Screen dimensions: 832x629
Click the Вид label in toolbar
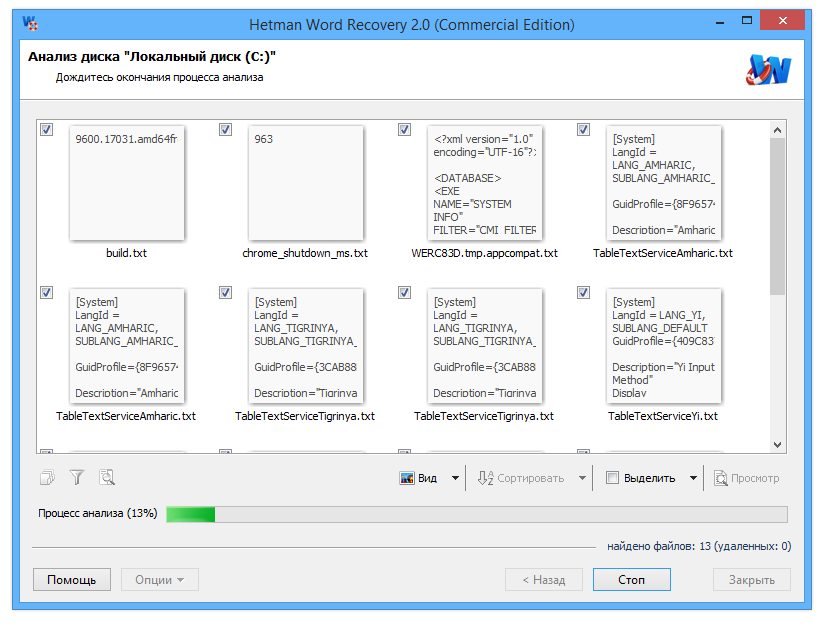(x=428, y=478)
